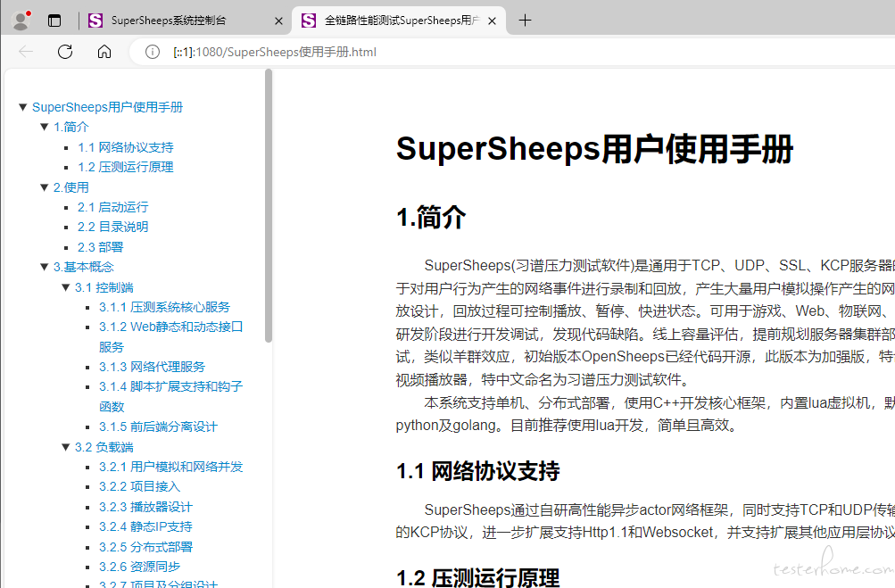Screen dimensions: 895x588
Task: Collapse the 3.1 控制端 tree node
Action: point(66,287)
